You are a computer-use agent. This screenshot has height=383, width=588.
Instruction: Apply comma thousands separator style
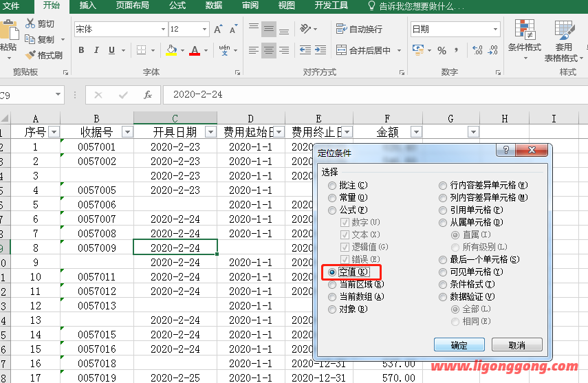457,50
